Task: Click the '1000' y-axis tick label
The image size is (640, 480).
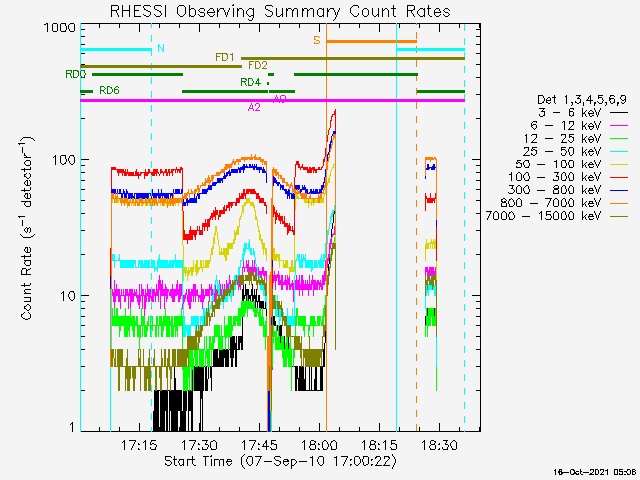Action: tap(60, 27)
